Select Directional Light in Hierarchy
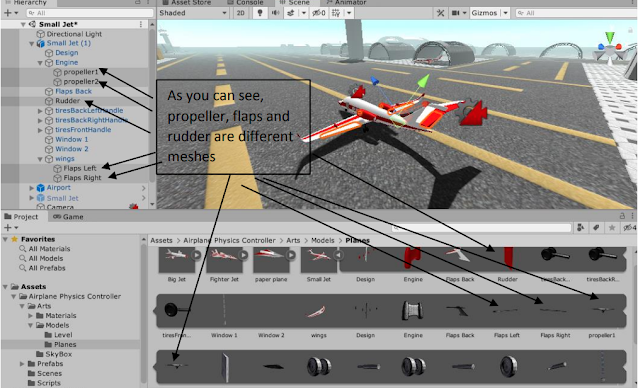The width and height of the screenshot is (638, 388). [74, 34]
